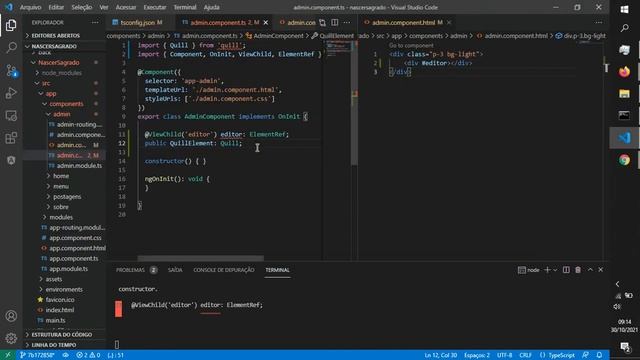Viewport: 640px width, 360px height.
Task: Click horizontal scrollbar of code editor
Action: 200,258
